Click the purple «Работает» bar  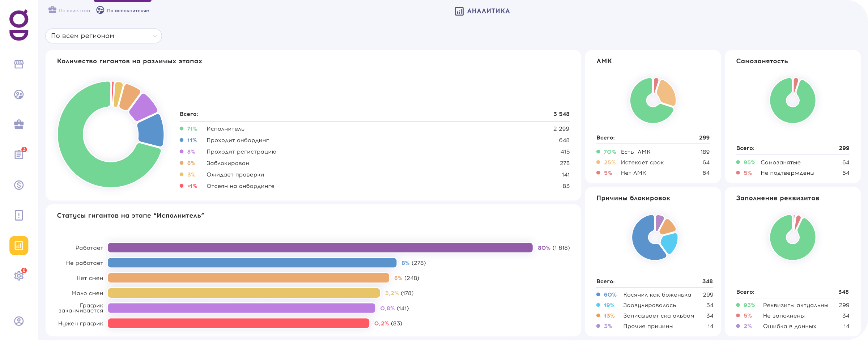[320, 248]
